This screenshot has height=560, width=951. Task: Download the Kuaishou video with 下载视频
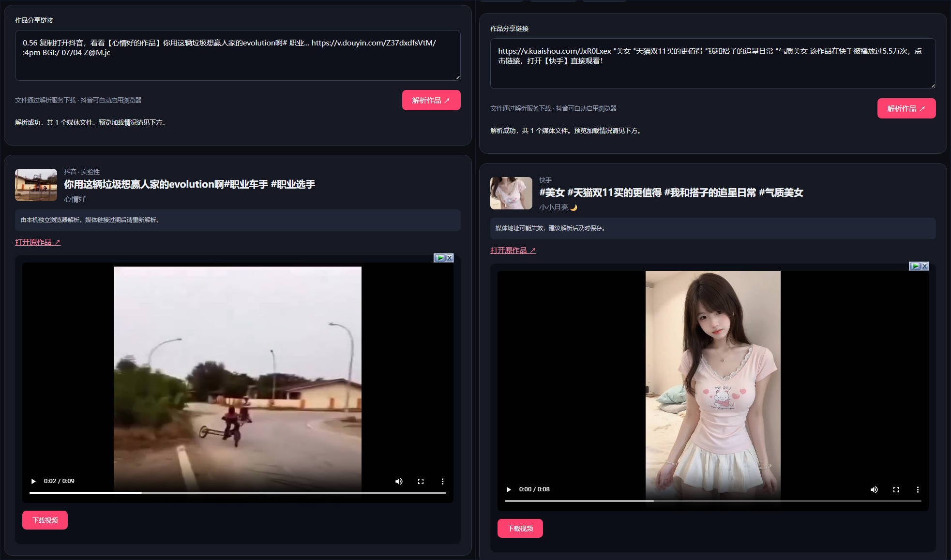[520, 529]
